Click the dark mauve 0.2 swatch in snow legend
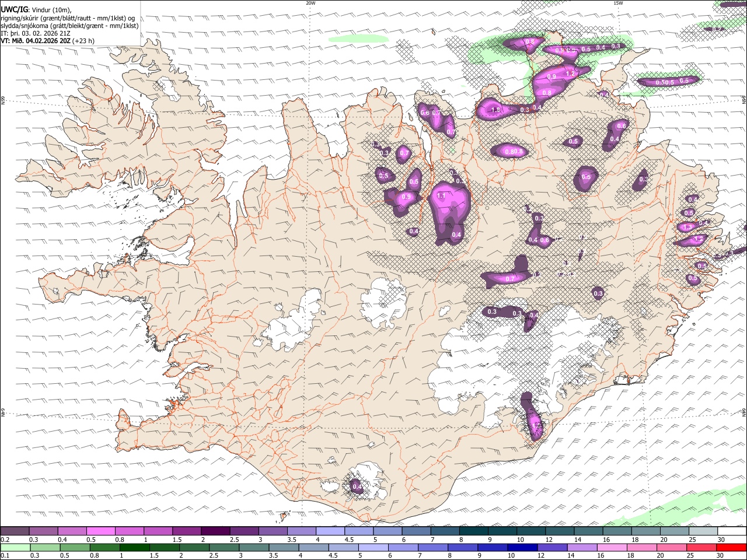The width and height of the screenshot is (747, 560). 15,531
